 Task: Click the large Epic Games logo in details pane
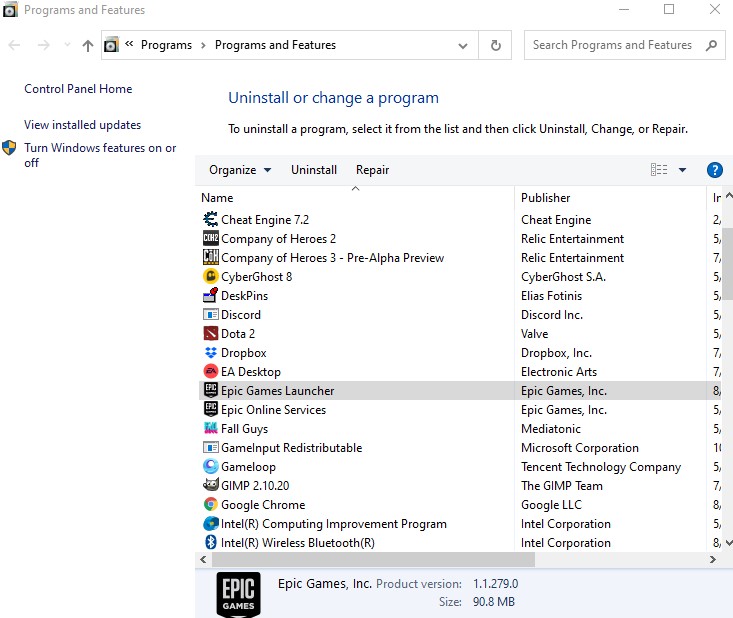tap(238, 594)
